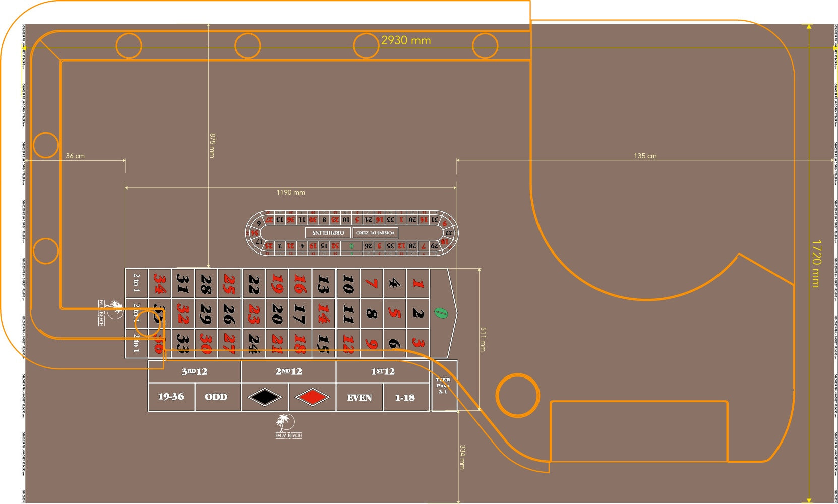Click large black 20 on the betting grid
This screenshot has width=838, height=504.
tap(277, 313)
